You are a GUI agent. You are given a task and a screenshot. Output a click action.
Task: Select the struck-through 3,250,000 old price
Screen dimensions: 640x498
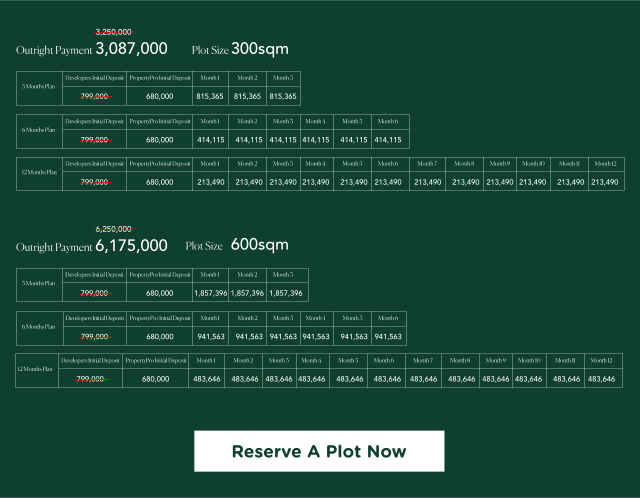(113, 32)
